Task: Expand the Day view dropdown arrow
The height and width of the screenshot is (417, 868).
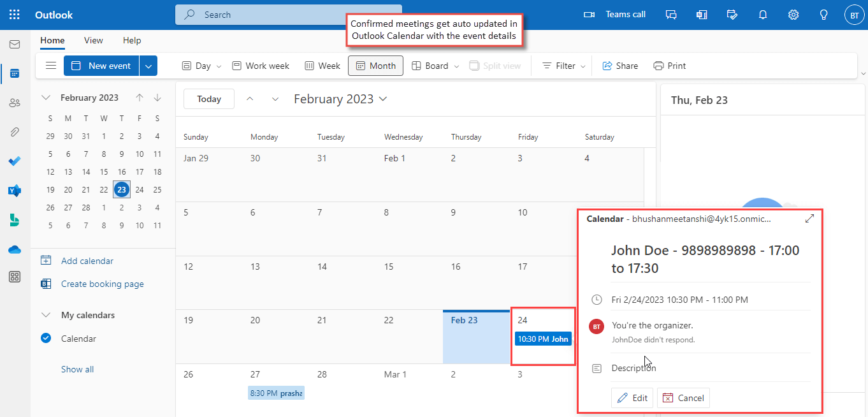Action: click(219, 66)
